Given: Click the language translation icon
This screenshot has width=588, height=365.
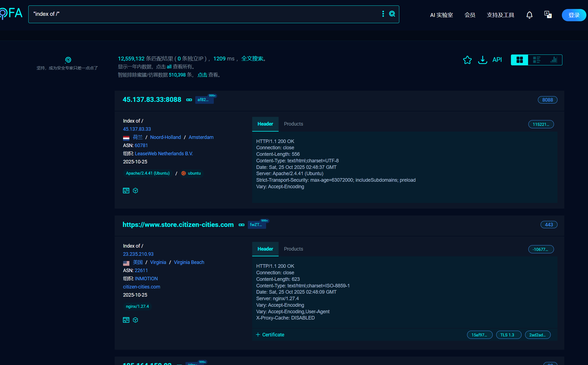Looking at the screenshot, I should [548, 14].
